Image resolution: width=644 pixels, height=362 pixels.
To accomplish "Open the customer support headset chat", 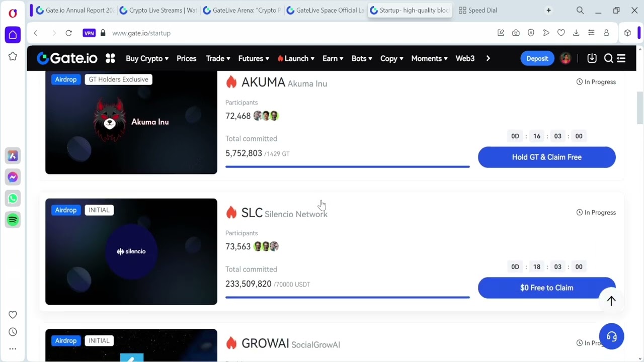I will coord(611,337).
